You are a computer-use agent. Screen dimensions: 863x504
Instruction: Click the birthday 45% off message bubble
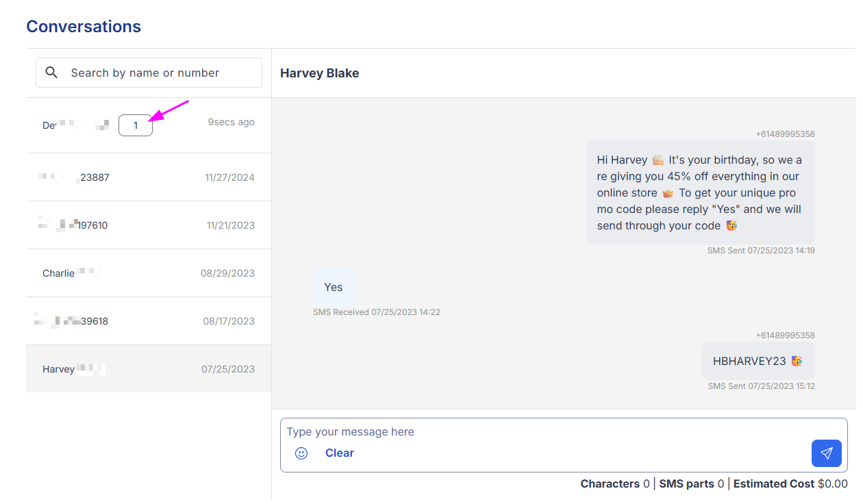700,192
